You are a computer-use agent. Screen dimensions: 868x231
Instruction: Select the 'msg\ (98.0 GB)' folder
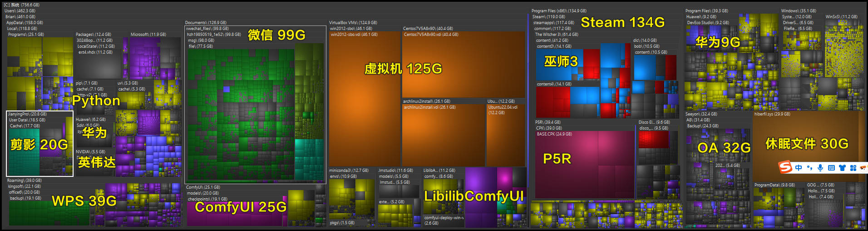click(201, 40)
